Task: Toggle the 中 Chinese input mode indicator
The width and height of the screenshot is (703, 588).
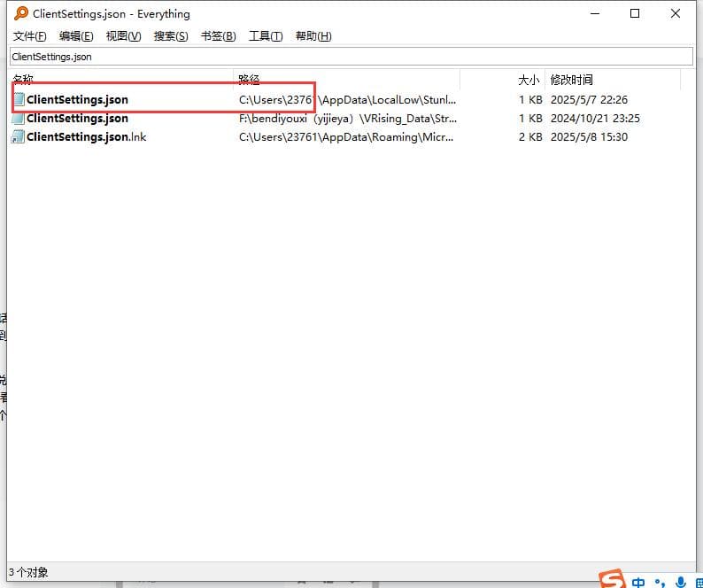Action: (638, 582)
